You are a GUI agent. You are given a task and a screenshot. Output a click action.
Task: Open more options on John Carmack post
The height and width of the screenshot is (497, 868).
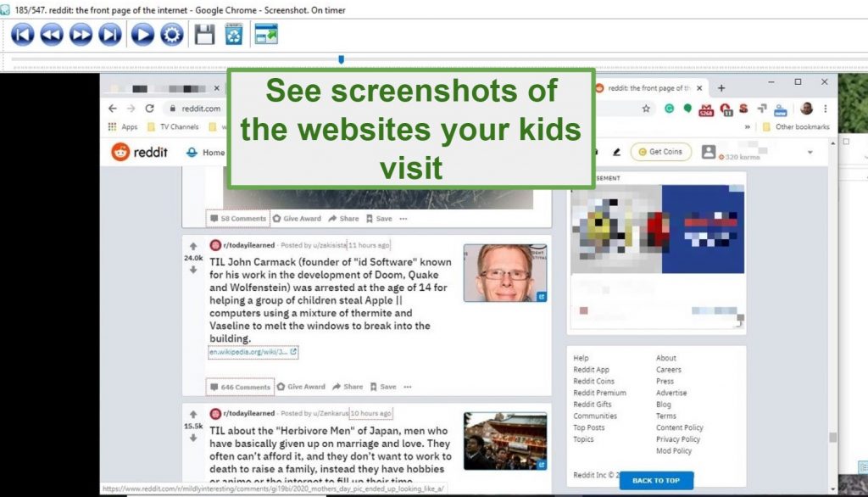point(408,387)
